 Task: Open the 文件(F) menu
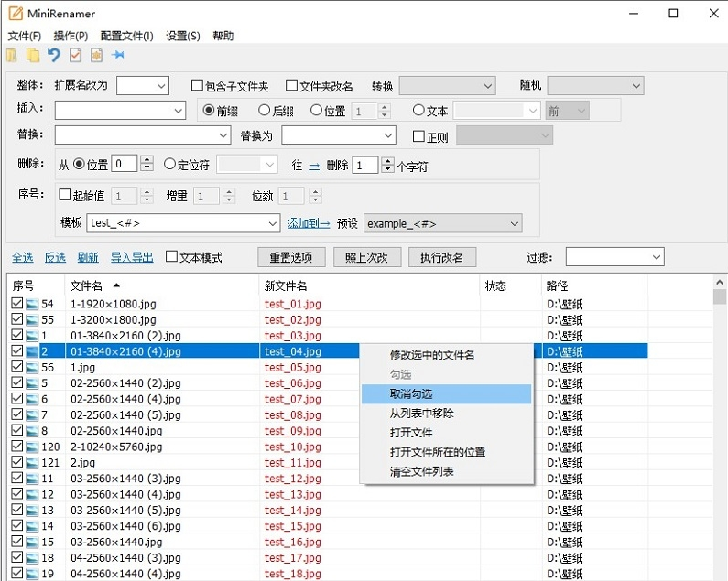25,37
